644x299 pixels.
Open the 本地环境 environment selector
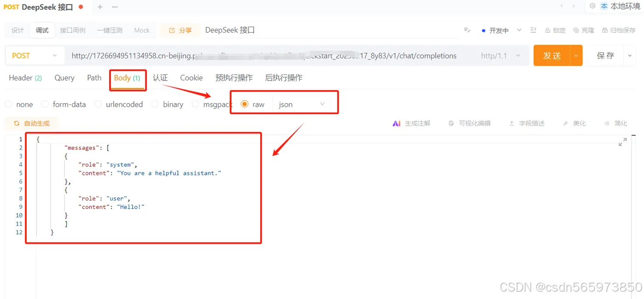click(620, 6)
